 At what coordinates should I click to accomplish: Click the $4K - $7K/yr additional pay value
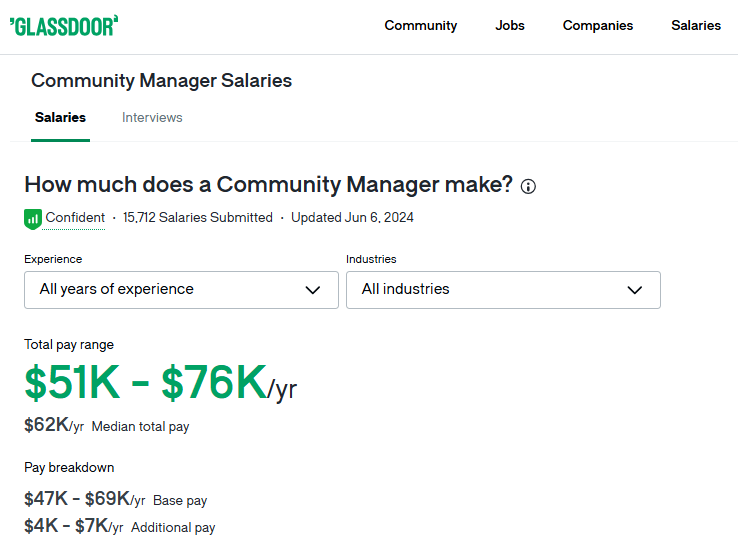click(x=73, y=526)
